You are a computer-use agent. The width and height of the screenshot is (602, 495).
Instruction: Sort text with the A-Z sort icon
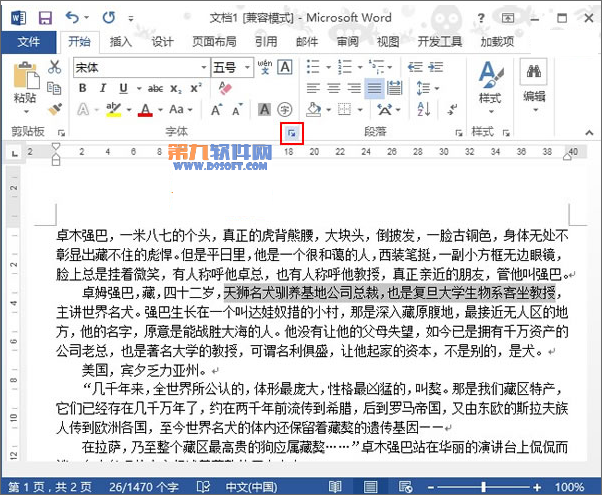coord(423,110)
